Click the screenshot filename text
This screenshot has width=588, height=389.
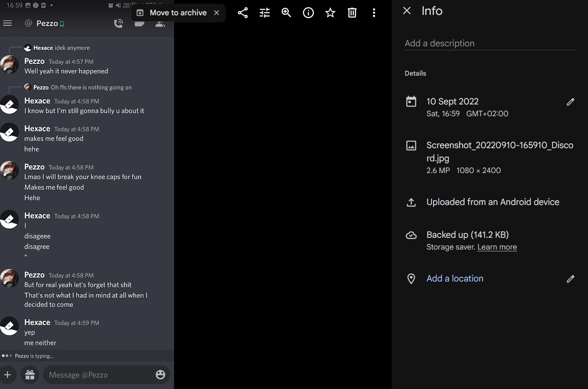(500, 151)
